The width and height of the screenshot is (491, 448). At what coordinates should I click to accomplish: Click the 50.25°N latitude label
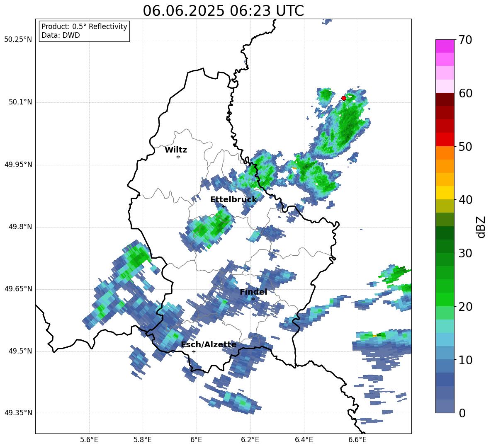tap(18, 40)
